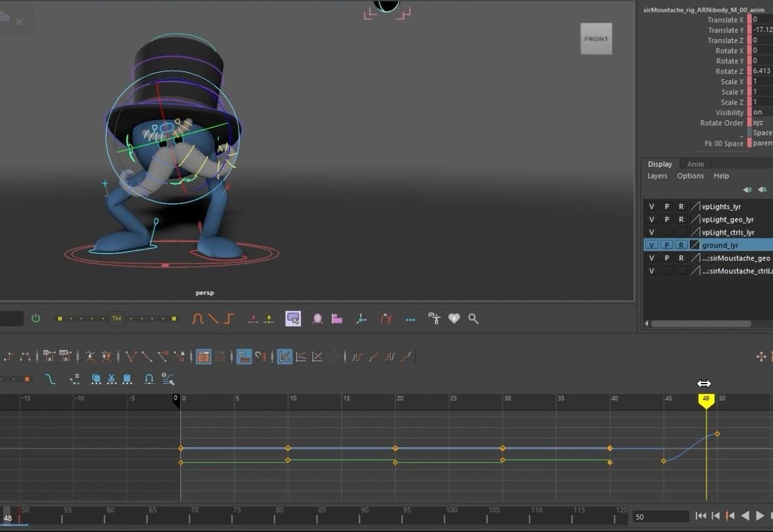Activate the highlighted selection tool icon with cursor
Image resolution: width=773 pixels, height=532 pixels.
click(x=293, y=319)
